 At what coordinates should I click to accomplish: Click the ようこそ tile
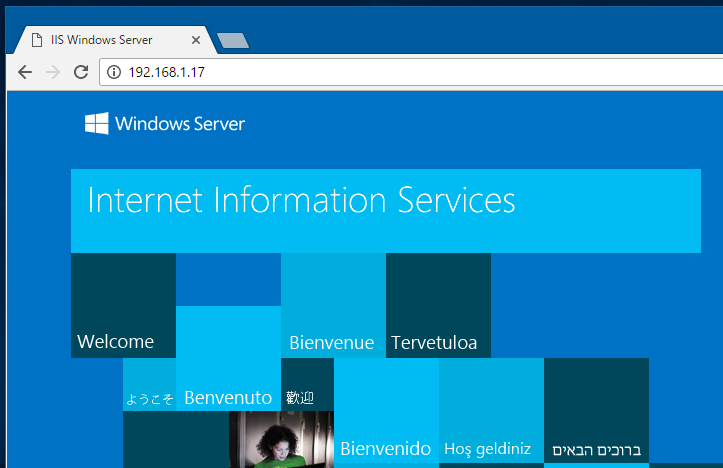click(149, 385)
